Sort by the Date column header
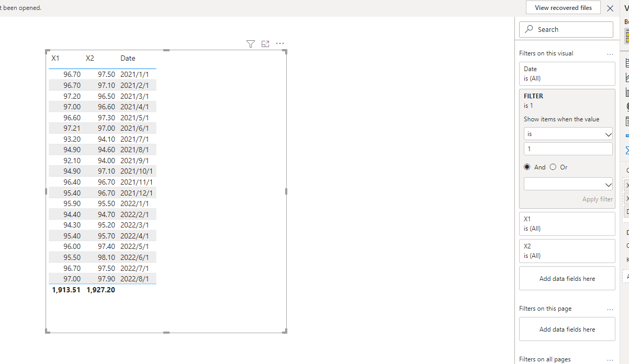Image resolution: width=629 pixels, height=364 pixels. pos(128,58)
